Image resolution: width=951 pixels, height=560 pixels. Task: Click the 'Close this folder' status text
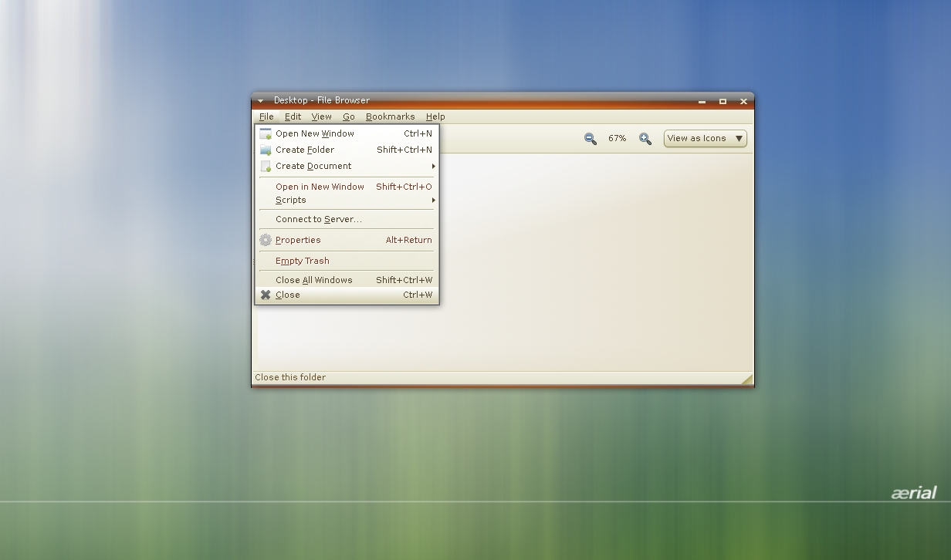[290, 377]
